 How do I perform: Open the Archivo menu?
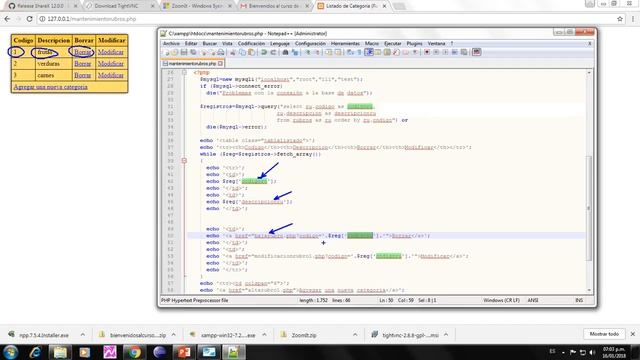click(x=171, y=43)
